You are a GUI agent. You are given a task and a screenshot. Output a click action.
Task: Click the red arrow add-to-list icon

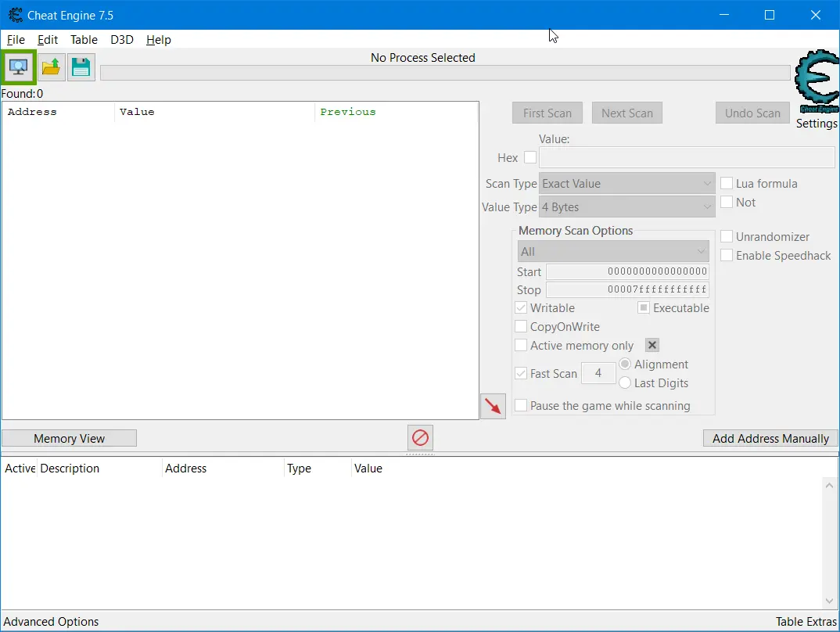[493, 406]
